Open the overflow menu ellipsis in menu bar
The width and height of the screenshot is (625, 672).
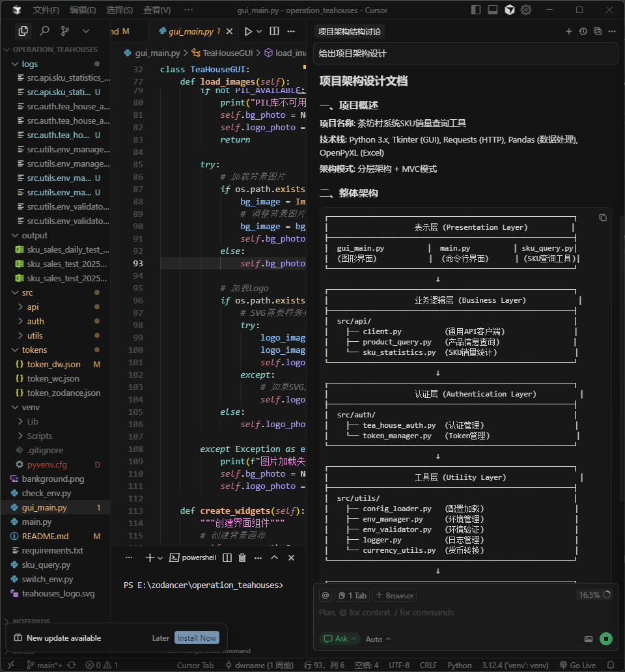tap(188, 10)
